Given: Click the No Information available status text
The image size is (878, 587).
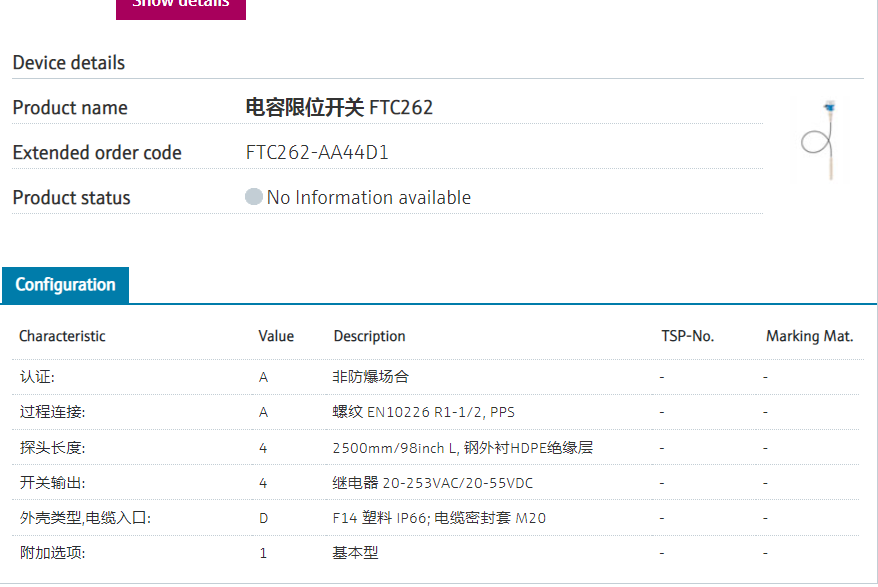Looking at the screenshot, I should pos(368,198).
